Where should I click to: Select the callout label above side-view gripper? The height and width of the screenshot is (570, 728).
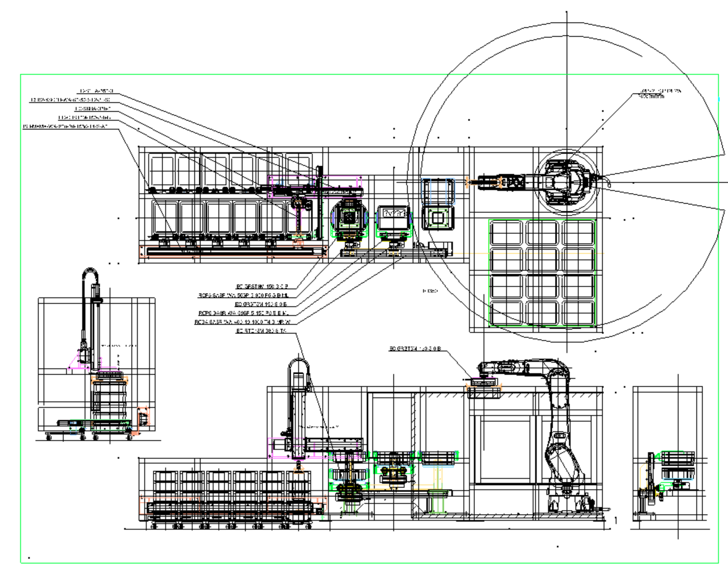tap(415, 349)
